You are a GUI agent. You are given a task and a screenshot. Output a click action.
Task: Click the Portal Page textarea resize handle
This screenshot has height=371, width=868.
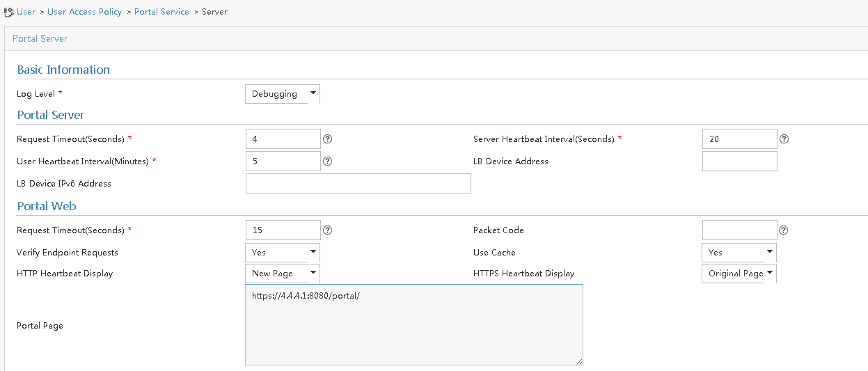[x=578, y=361]
